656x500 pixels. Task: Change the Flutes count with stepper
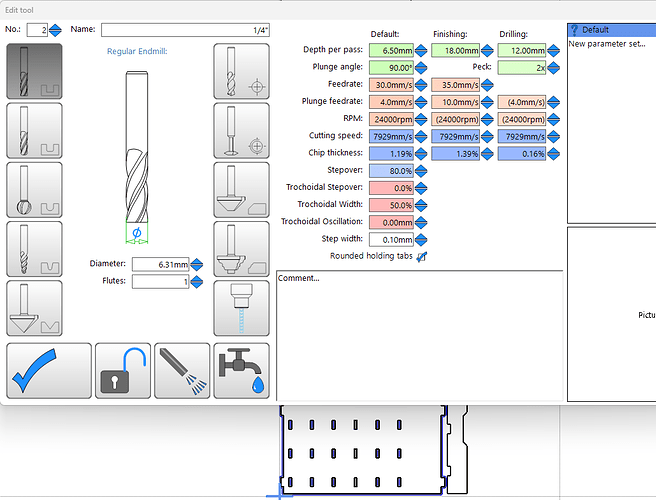click(196, 281)
